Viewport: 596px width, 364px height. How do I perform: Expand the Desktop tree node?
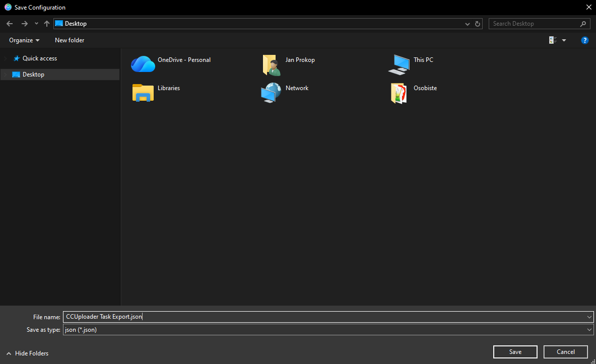(x=6, y=75)
